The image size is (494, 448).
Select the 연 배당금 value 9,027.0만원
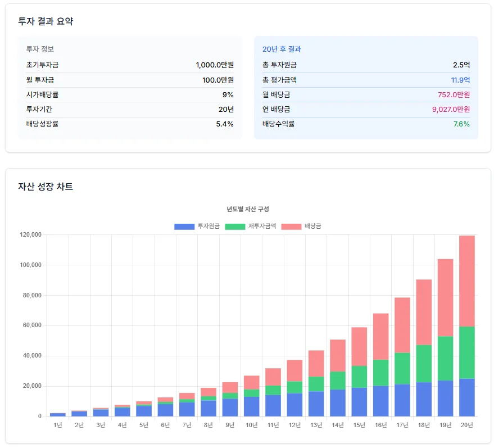(451, 109)
